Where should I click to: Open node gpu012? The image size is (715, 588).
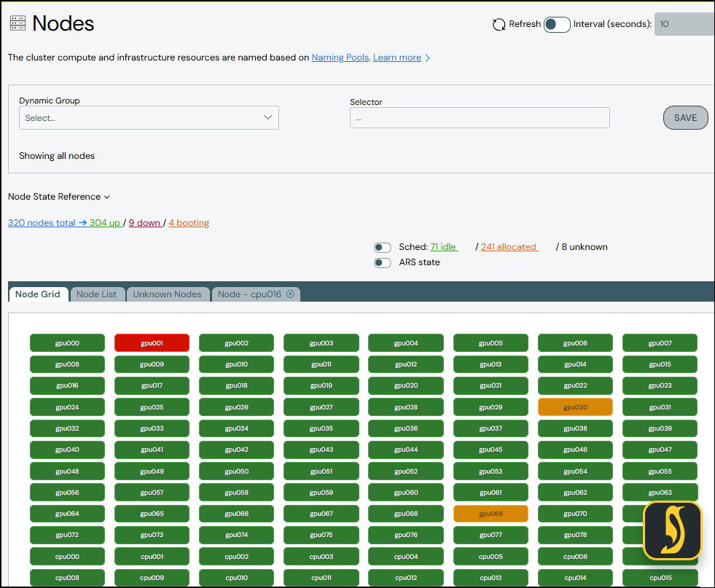(406, 364)
